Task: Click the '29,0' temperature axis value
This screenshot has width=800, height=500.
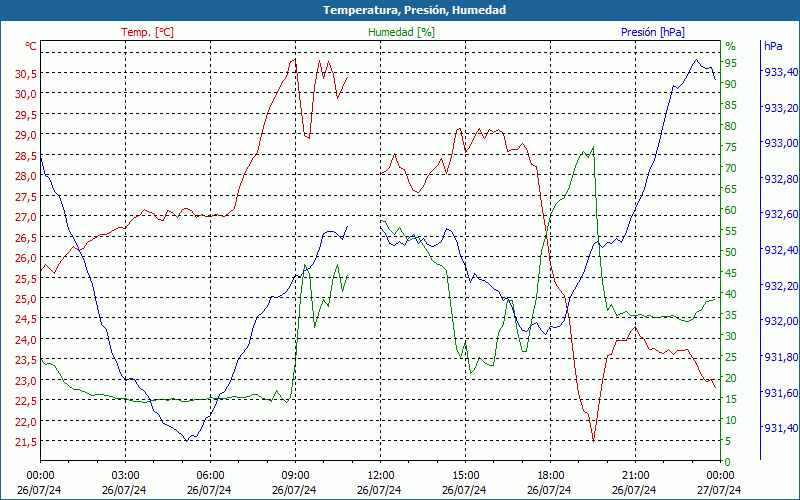Action: pyautogui.click(x=26, y=135)
